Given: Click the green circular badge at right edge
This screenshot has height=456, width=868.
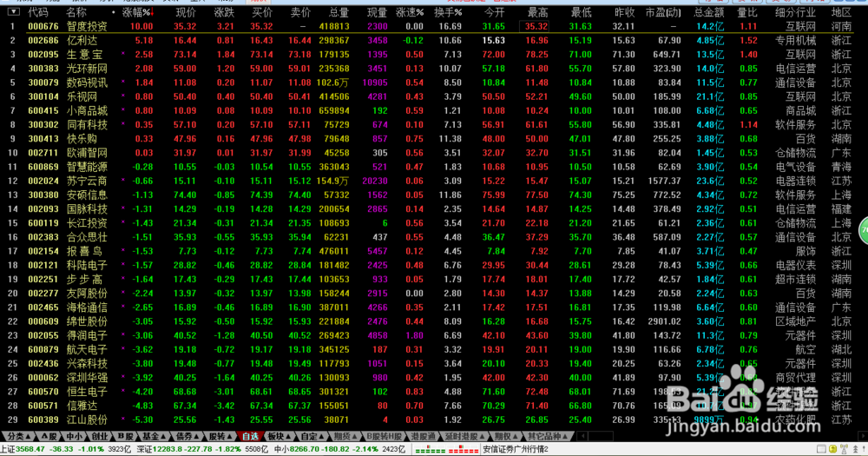Looking at the screenshot, I should [864, 230].
